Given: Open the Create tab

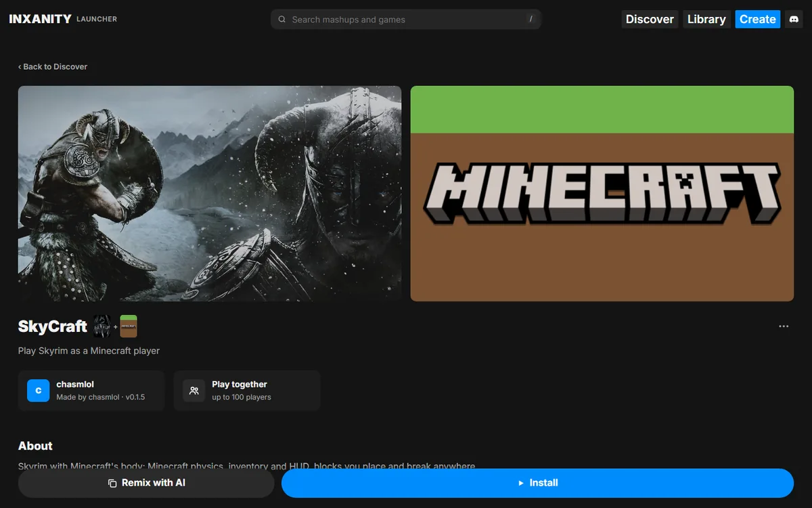Looking at the screenshot, I should pos(758,19).
